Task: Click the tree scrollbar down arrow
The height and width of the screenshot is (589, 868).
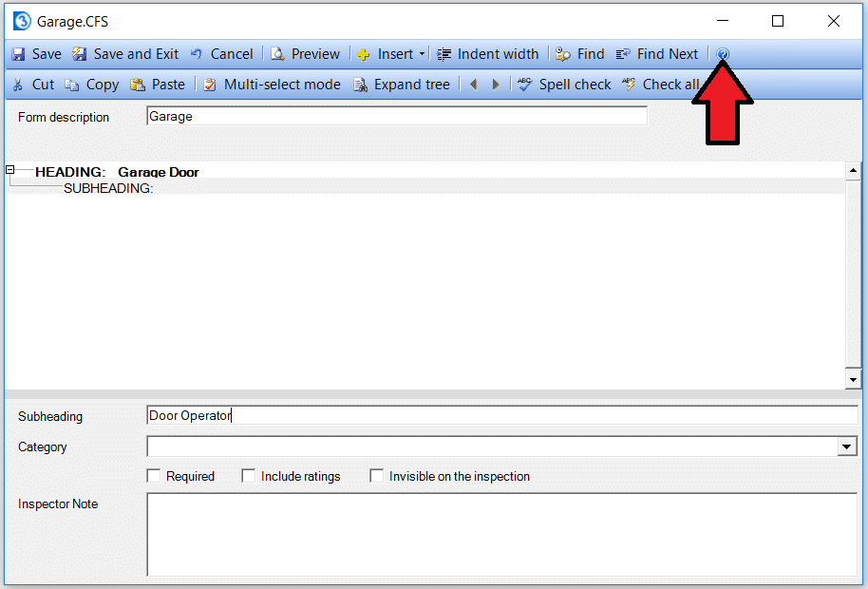Action: click(x=853, y=379)
